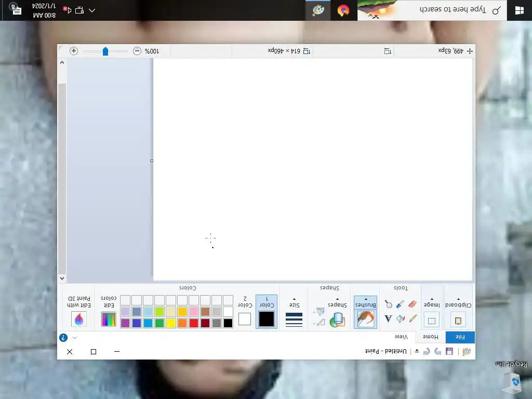Pick the green color swatch
532x399 pixels.
(159, 323)
